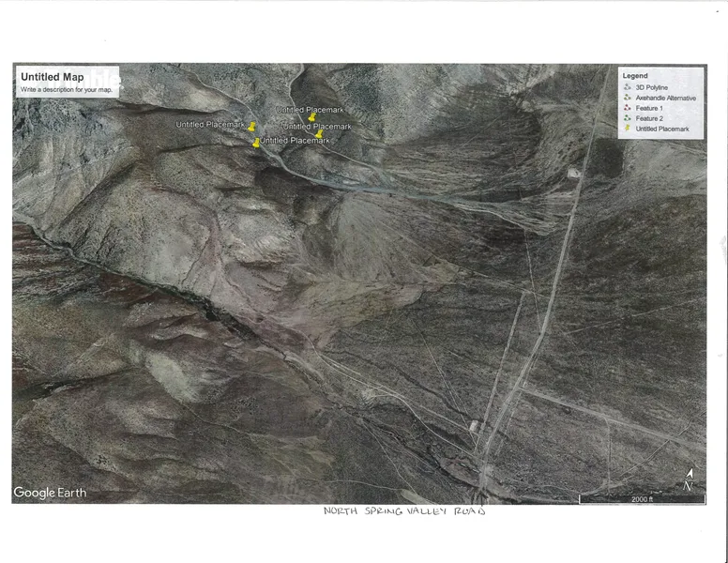Select the northernmost yellow placemark pin
728x563 pixels.
(x=311, y=117)
